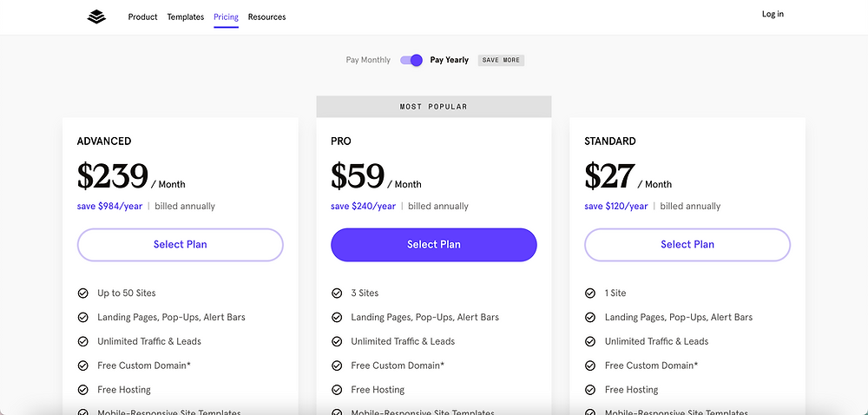
Task: Click checkmark icon beside Up to 50 Sites
Action: click(x=83, y=293)
